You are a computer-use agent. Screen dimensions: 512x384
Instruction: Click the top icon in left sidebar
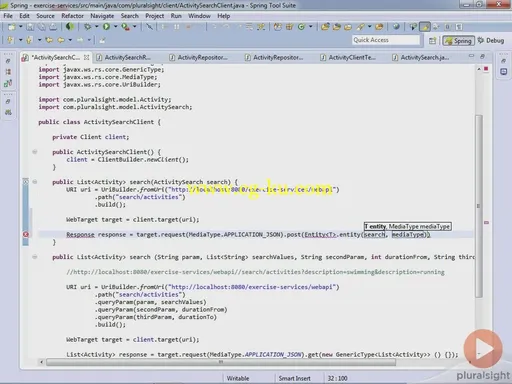(8, 61)
